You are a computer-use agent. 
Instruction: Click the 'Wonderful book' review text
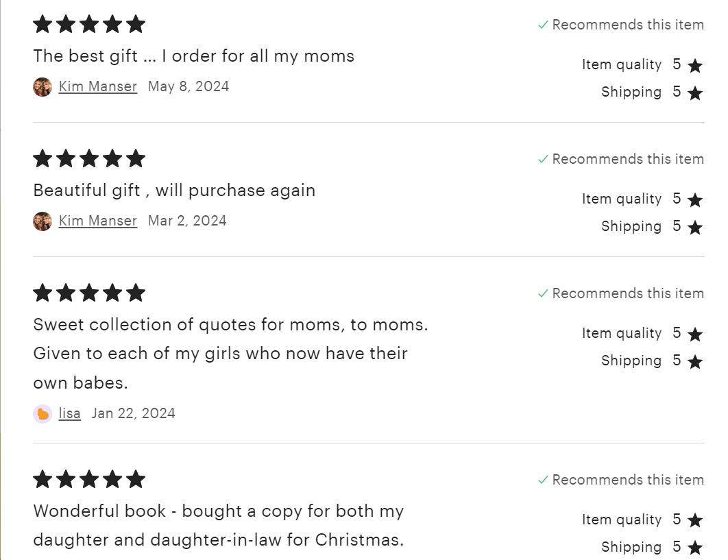click(219, 525)
